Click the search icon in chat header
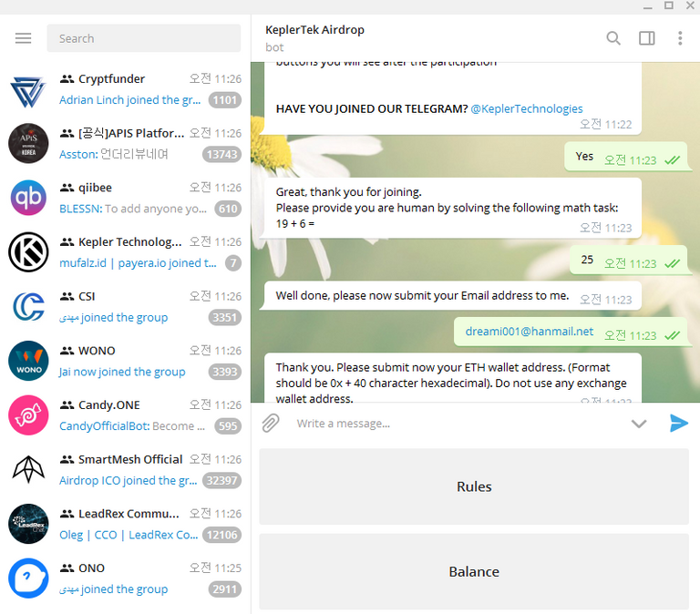Screen dimensions: 700x614 613,38
